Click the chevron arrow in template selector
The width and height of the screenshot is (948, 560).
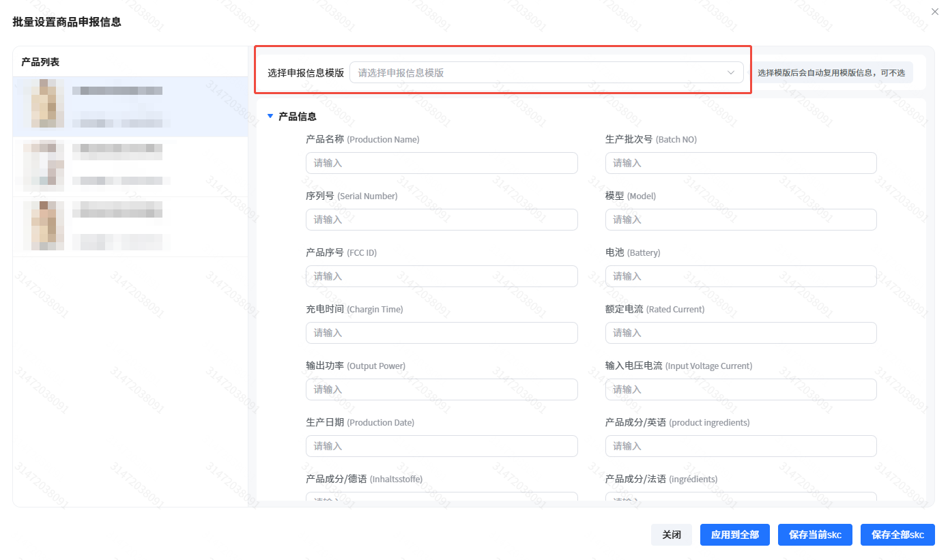(731, 73)
